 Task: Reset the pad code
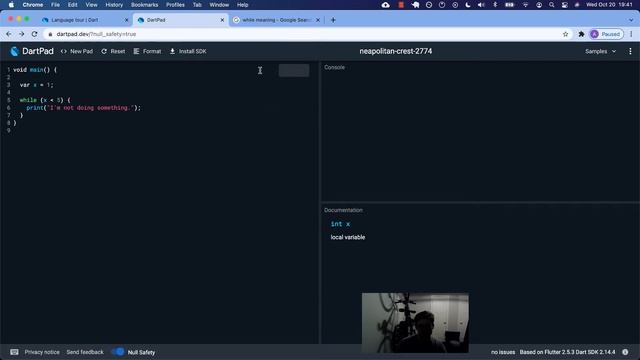point(113,51)
